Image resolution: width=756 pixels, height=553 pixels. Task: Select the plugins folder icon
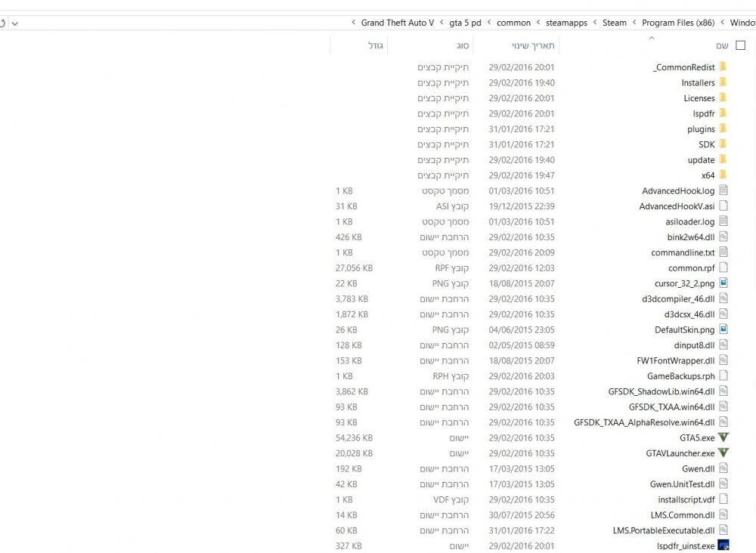tap(723, 128)
